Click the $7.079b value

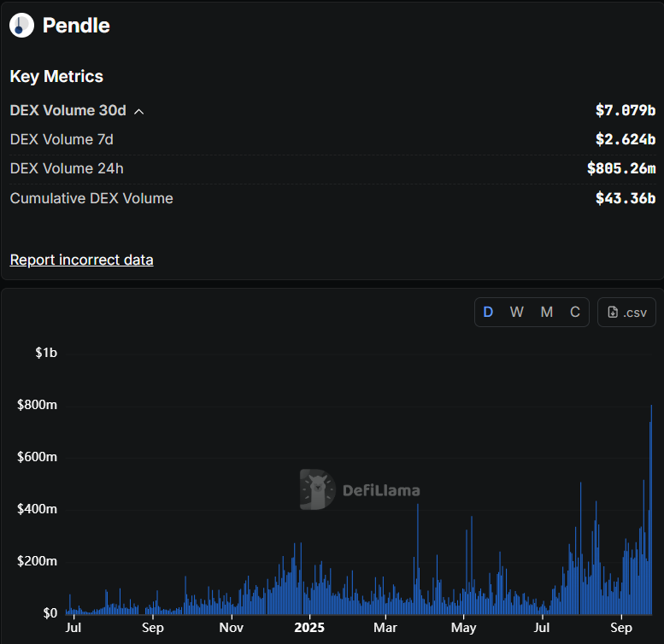tap(626, 110)
